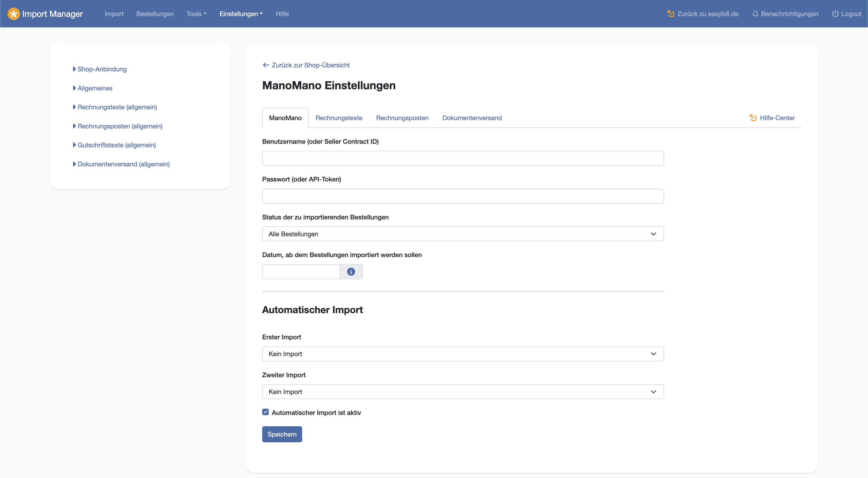
Task: Open the Zweiter Import dropdown
Action: pyautogui.click(x=463, y=392)
